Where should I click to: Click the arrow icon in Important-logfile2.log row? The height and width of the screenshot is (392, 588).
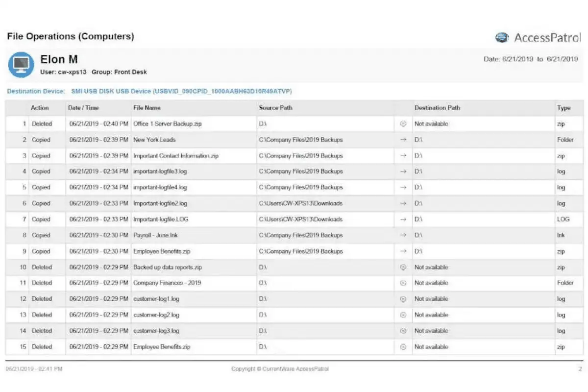pos(403,203)
